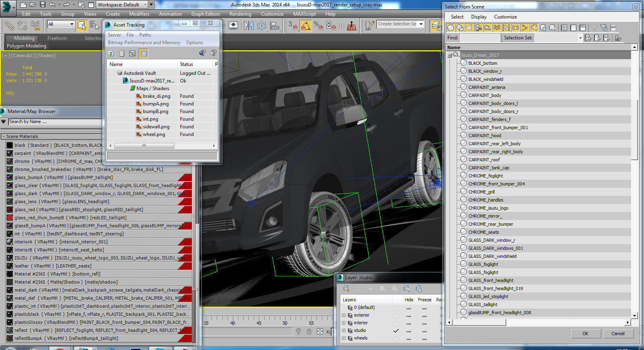Open Display menu in Select From Scene
Screen dimensions: 644x350
tap(479, 17)
